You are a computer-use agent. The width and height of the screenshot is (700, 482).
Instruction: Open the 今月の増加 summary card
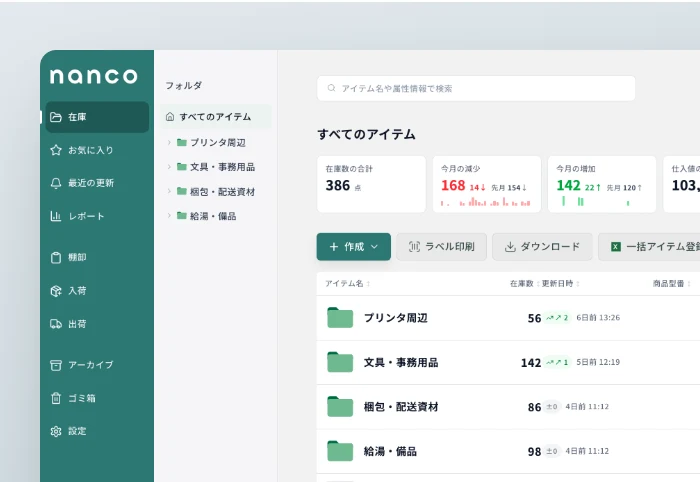(602, 184)
